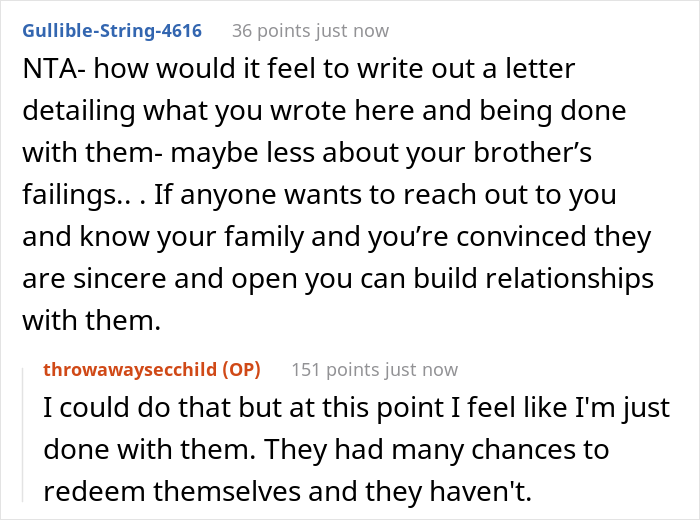Click line beginning detailing what you wrote
Viewport: 700px width, 520px height.
324,111
